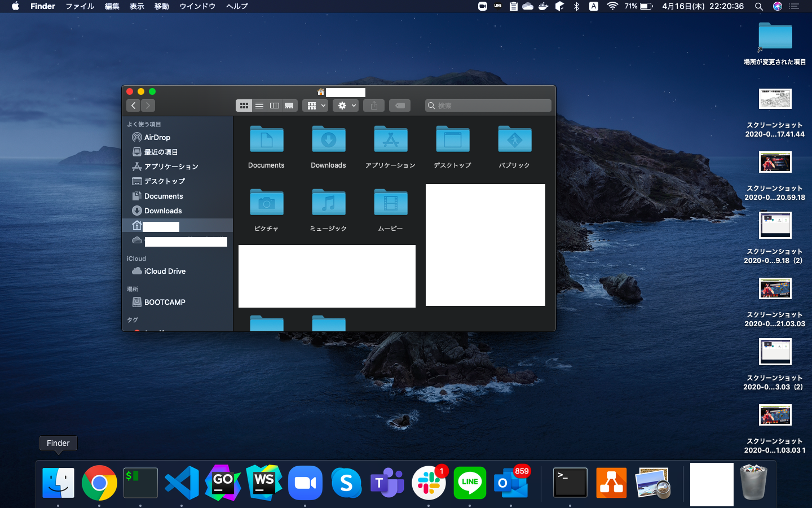Switch Finder to column view

point(275,105)
